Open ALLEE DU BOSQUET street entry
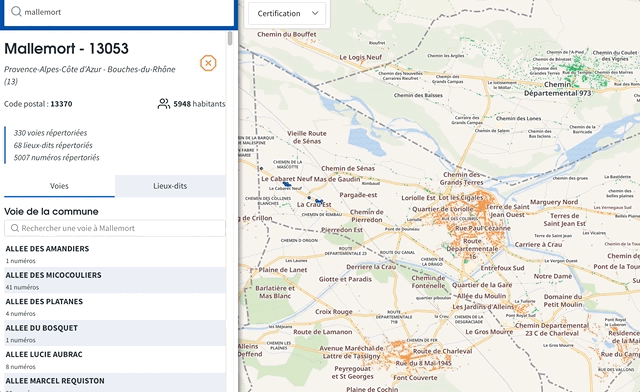640x392 pixels. click(x=115, y=333)
